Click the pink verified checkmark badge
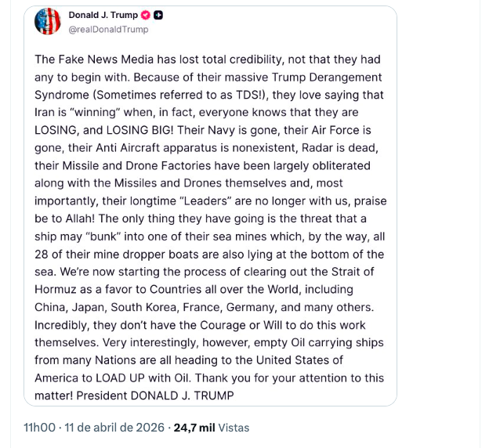Screen dimensions: 500x448 click(146, 15)
